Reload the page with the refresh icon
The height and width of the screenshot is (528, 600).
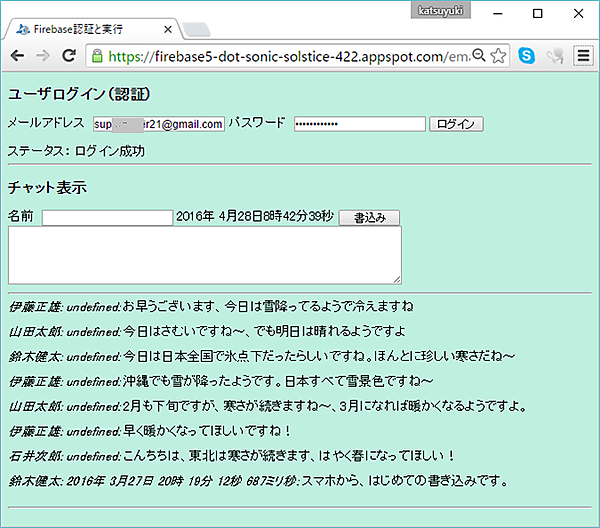(69, 56)
